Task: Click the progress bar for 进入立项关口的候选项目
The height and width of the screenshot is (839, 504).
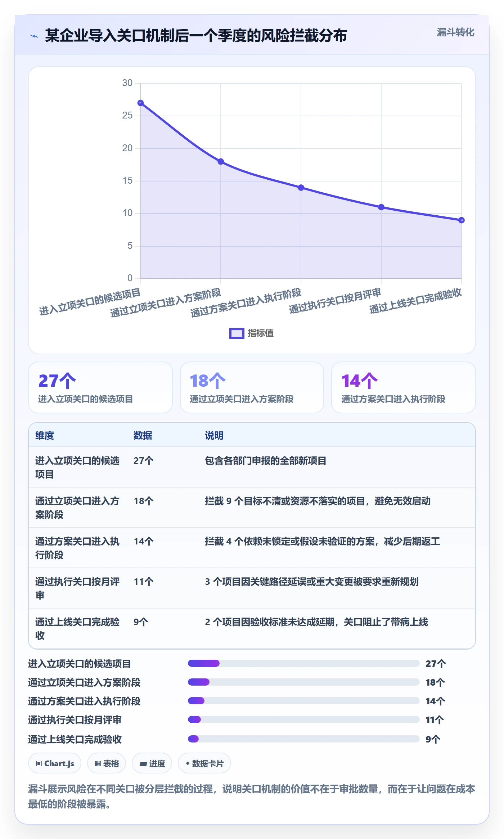Action: coord(303,663)
